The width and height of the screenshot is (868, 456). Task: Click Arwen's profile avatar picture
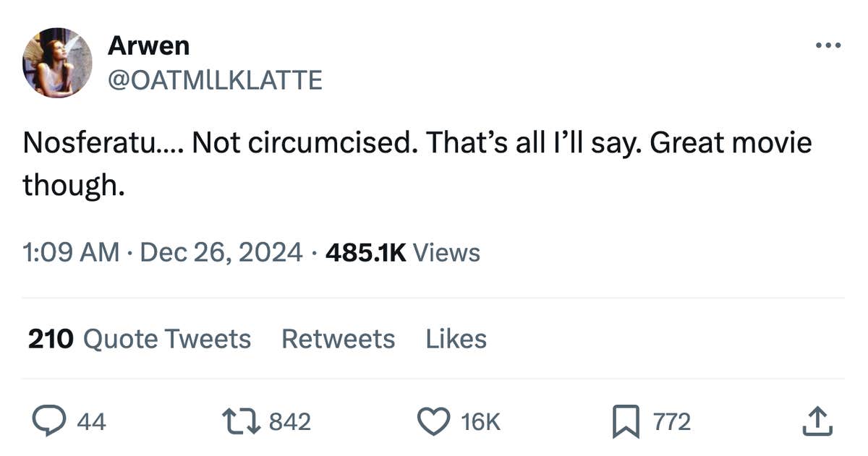(58, 64)
